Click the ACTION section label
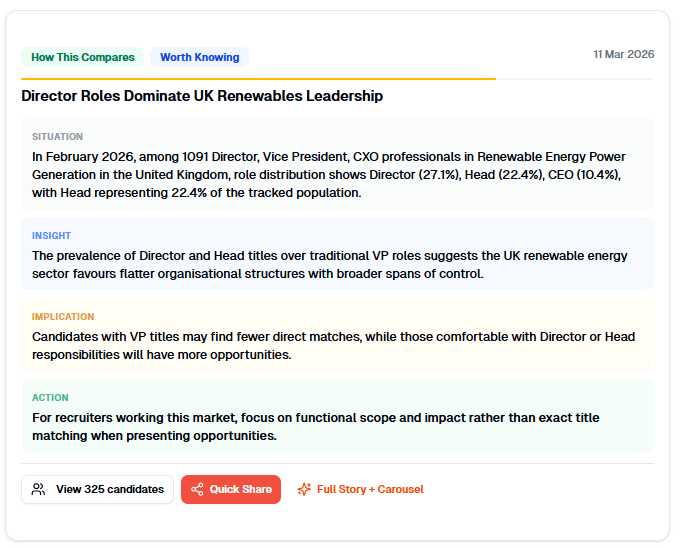 coord(50,398)
